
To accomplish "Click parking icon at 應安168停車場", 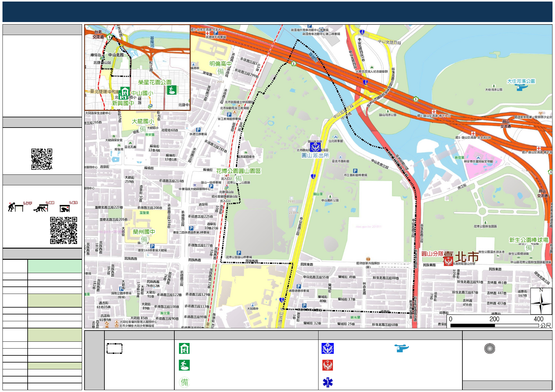I will [x=152, y=246].
